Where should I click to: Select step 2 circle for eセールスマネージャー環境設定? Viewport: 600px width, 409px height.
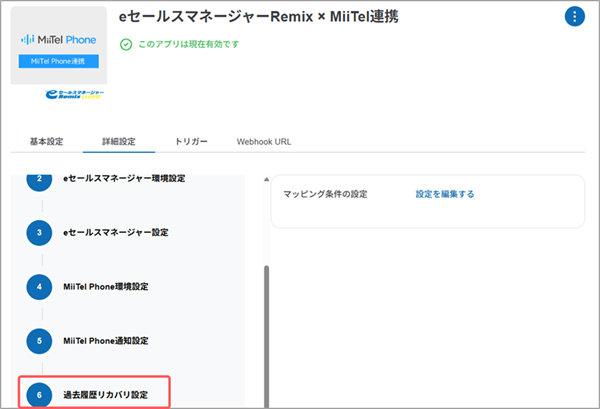pos(39,181)
